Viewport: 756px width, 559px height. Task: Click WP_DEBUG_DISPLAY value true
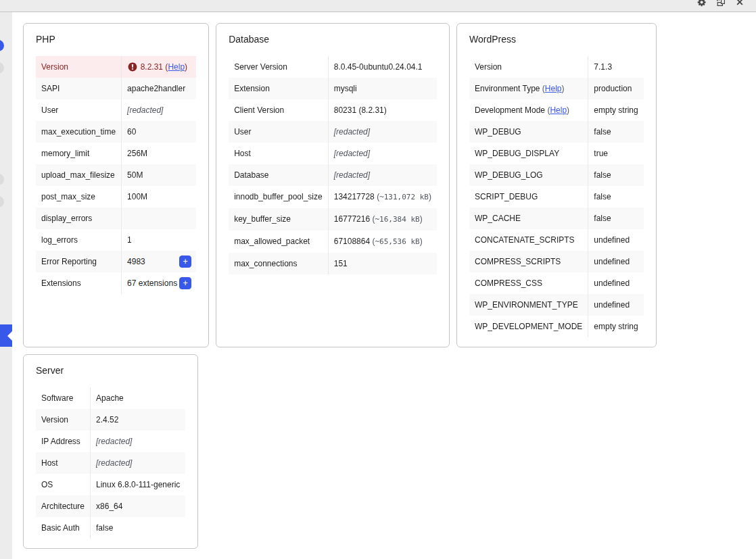600,153
